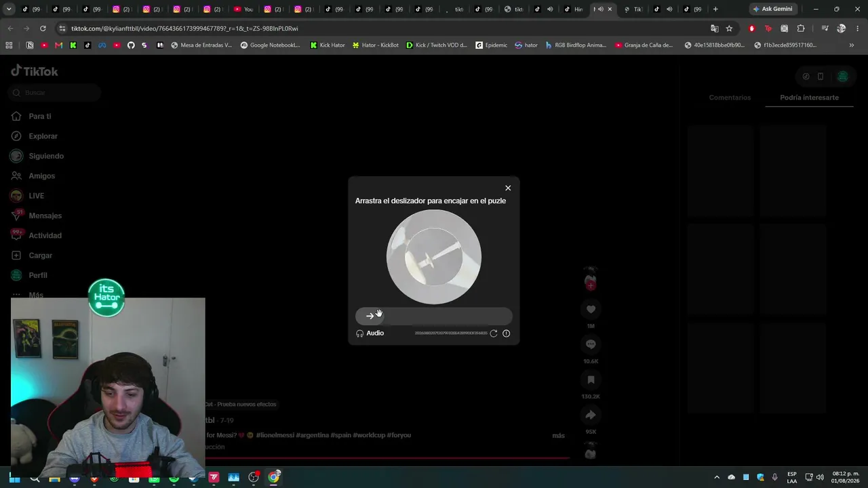Open Actividad notifications in the sidebar

tap(36, 236)
